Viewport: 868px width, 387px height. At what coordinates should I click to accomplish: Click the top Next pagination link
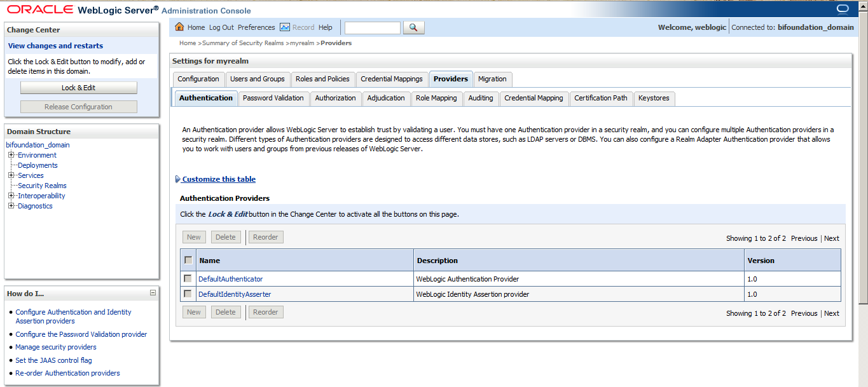(x=832, y=238)
